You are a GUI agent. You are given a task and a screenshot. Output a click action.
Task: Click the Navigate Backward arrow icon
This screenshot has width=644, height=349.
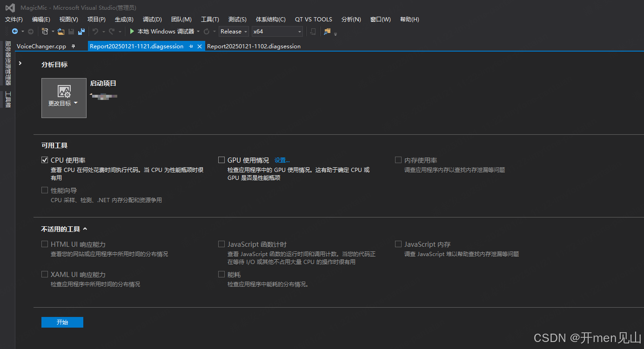(x=15, y=32)
